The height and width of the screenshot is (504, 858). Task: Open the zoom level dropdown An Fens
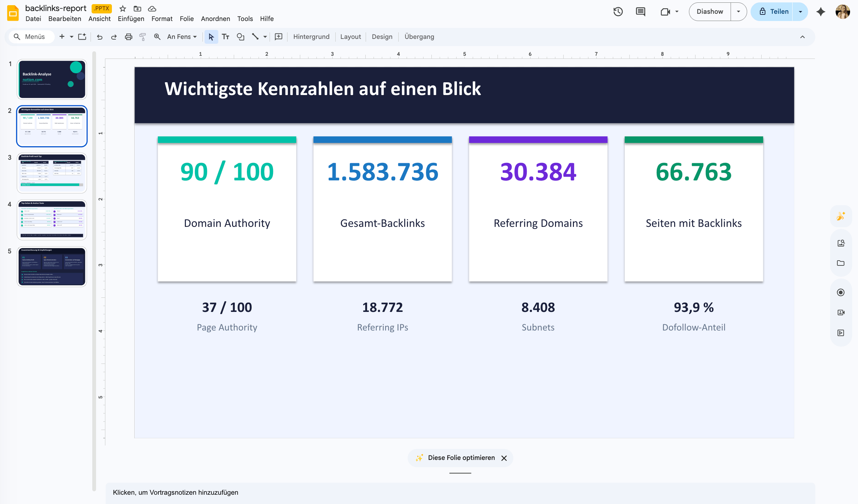pos(181,37)
